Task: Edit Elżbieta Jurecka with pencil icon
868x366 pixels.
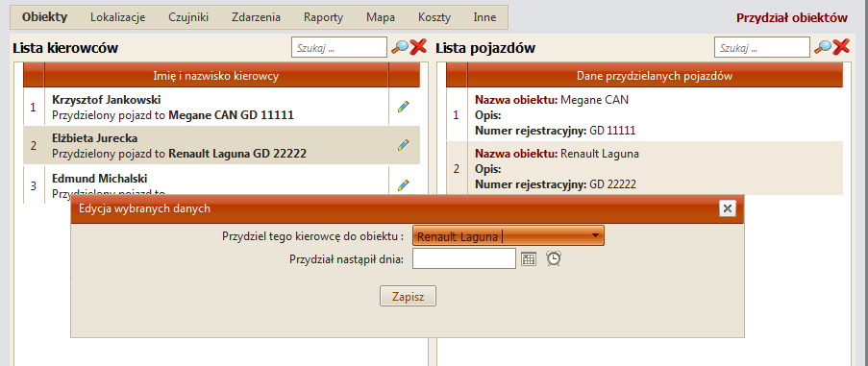Action: (x=404, y=145)
